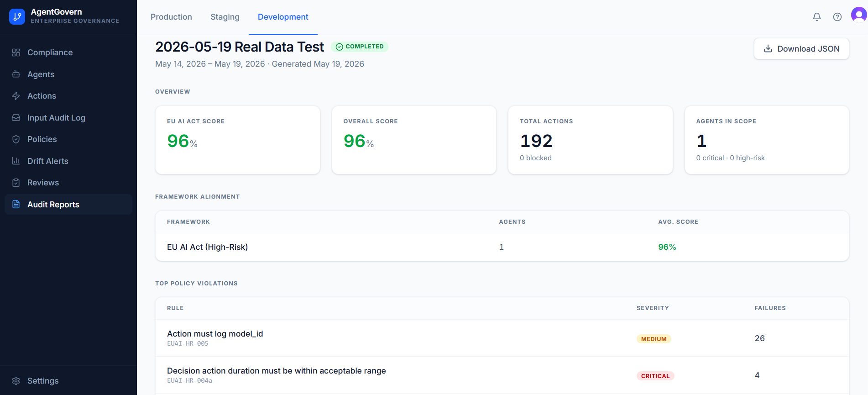
Task: Select the Development tab
Action: (283, 17)
